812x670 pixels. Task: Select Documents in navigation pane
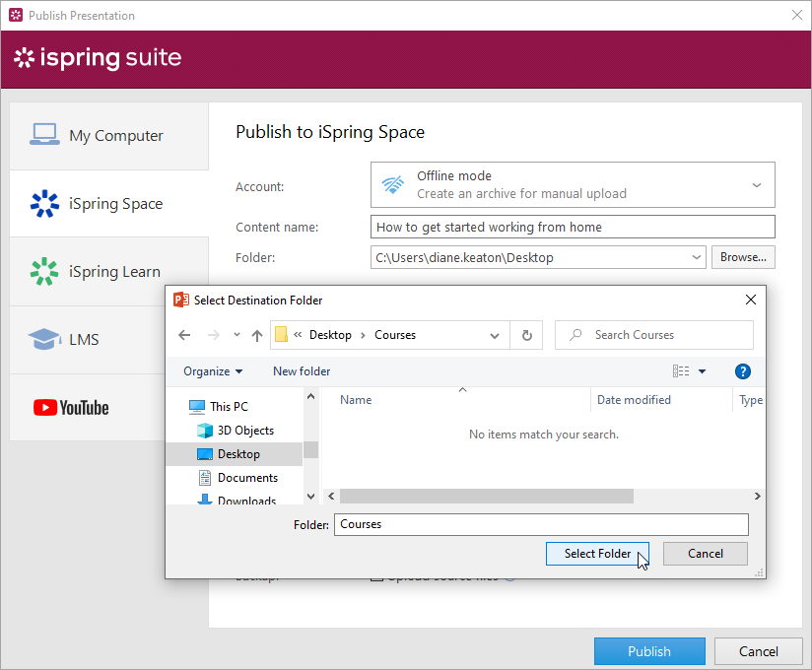(x=247, y=478)
